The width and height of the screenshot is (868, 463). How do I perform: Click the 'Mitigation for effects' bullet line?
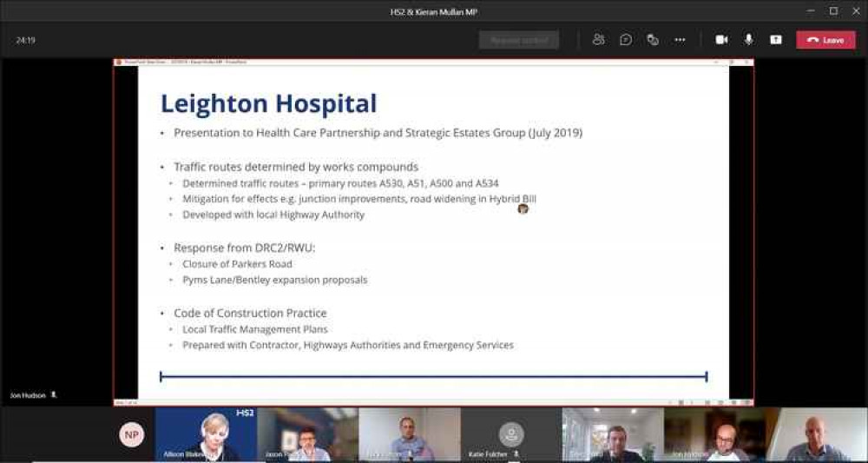point(358,199)
